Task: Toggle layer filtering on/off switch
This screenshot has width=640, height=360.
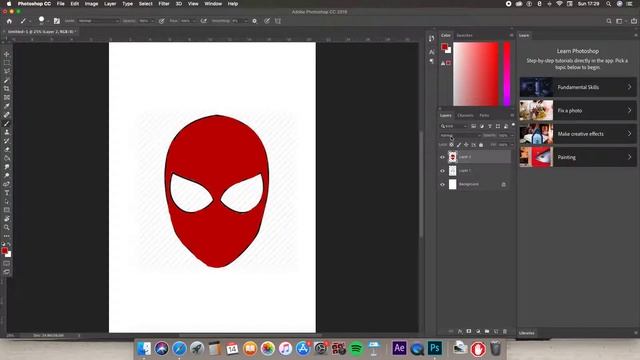Action: pyautogui.click(x=513, y=125)
